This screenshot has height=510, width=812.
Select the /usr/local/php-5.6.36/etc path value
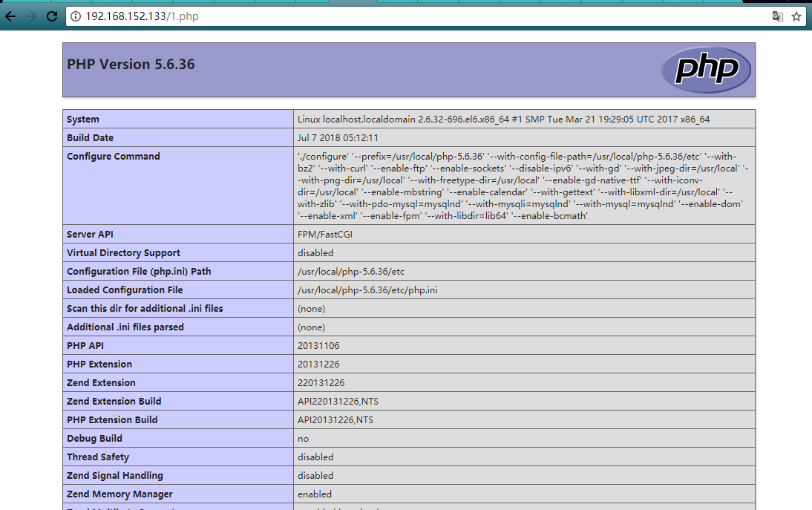[351, 271]
